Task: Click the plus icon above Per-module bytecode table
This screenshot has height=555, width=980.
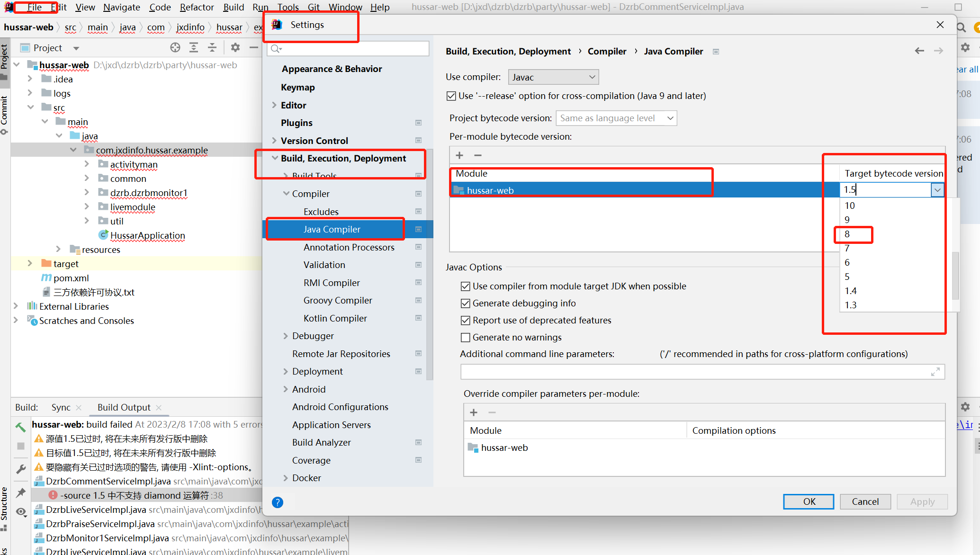Action: coord(459,155)
